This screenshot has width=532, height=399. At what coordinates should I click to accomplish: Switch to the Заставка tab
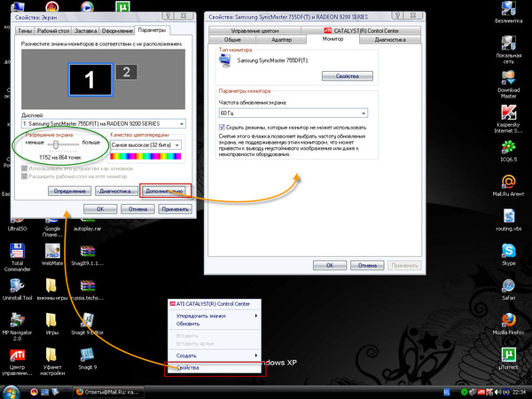[x=85, y=31]
